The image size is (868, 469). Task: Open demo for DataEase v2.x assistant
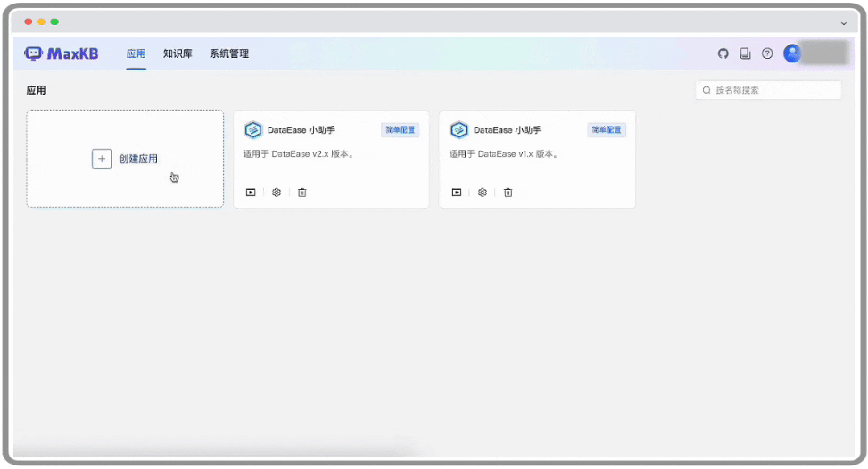coord(251,192)
